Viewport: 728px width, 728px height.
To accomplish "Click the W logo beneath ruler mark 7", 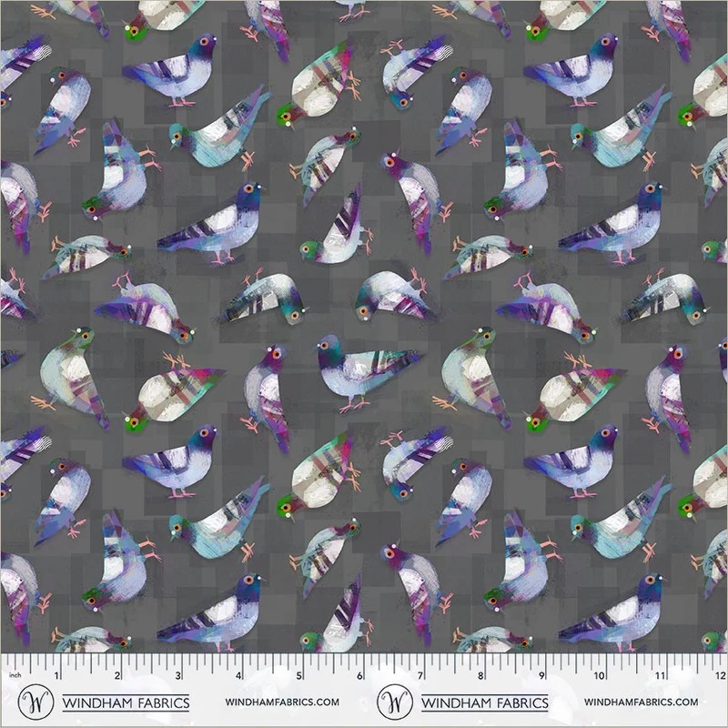I will (x=395, y=702).
